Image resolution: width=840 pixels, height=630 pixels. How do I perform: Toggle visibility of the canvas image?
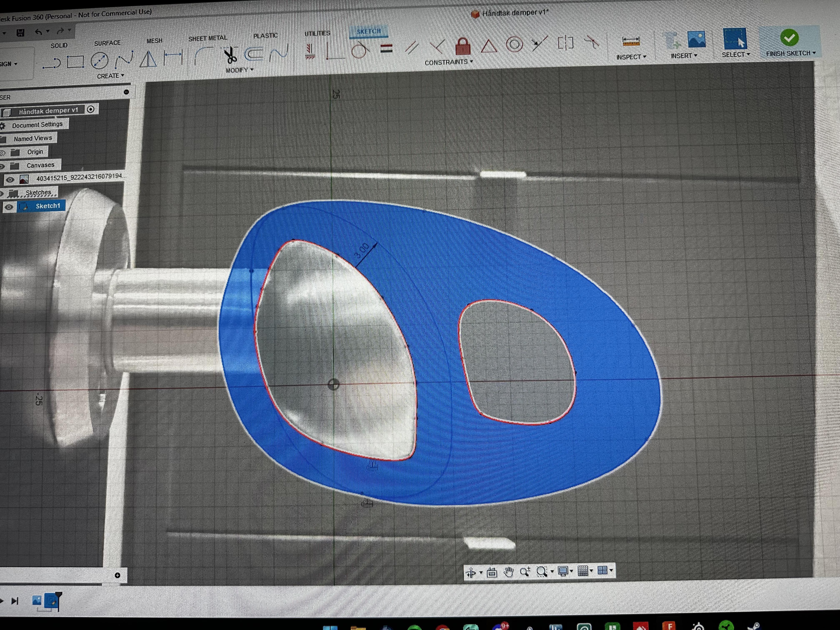[x=10, y=180]
